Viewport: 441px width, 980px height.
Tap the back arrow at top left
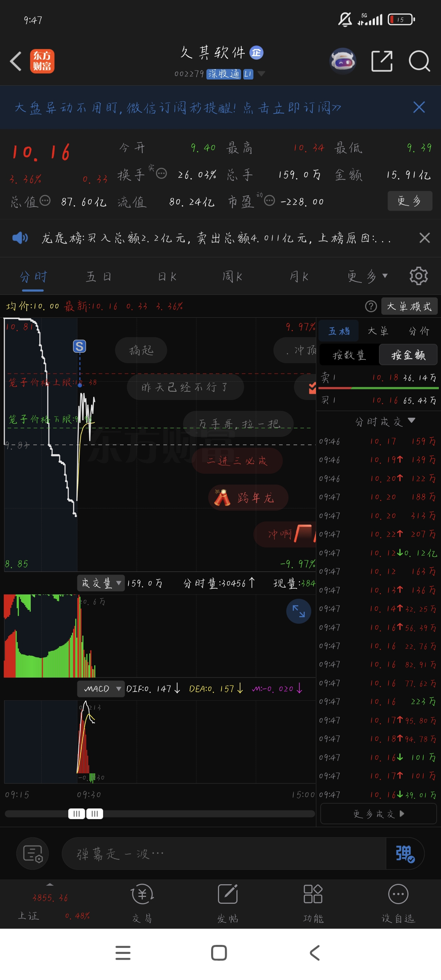point(16,61)
